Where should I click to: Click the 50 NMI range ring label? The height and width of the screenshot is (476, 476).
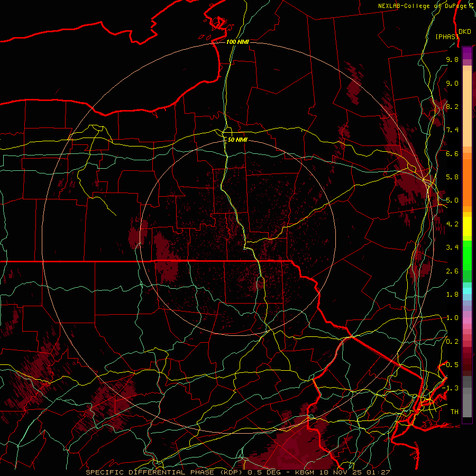pos(237,140)
